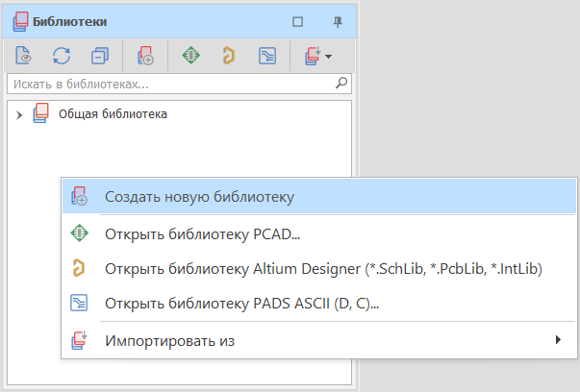Click the import library toolbar icon
Image resolution: width=580 pixels, height=392 pixels.
[313, 56]
